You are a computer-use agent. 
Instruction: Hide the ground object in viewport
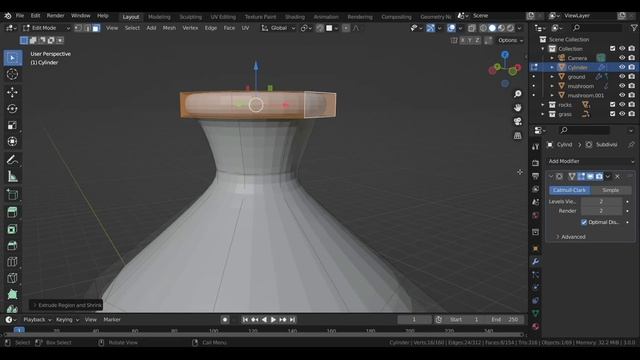622,77
